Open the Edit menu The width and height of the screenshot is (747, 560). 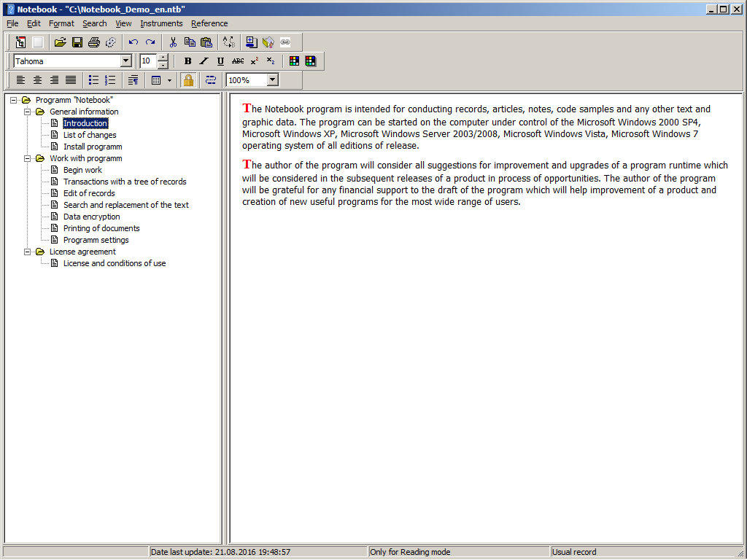pyautogui.click(x=34, y=23)
